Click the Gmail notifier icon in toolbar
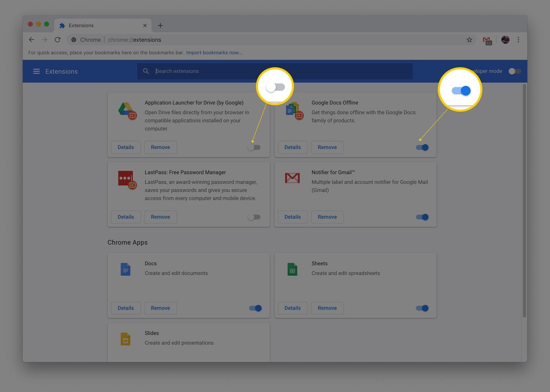Screen dimensions: 550x392 [487, 40]
